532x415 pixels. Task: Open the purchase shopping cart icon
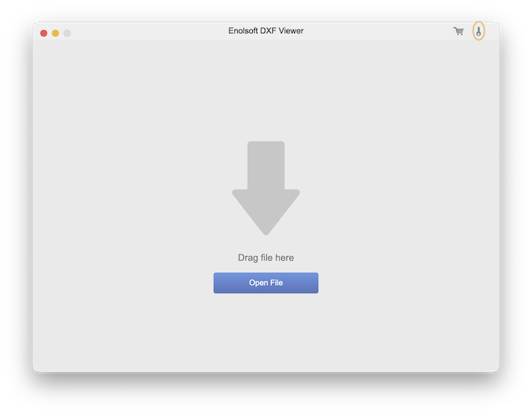pyautogui.click(x=458, y=31)
